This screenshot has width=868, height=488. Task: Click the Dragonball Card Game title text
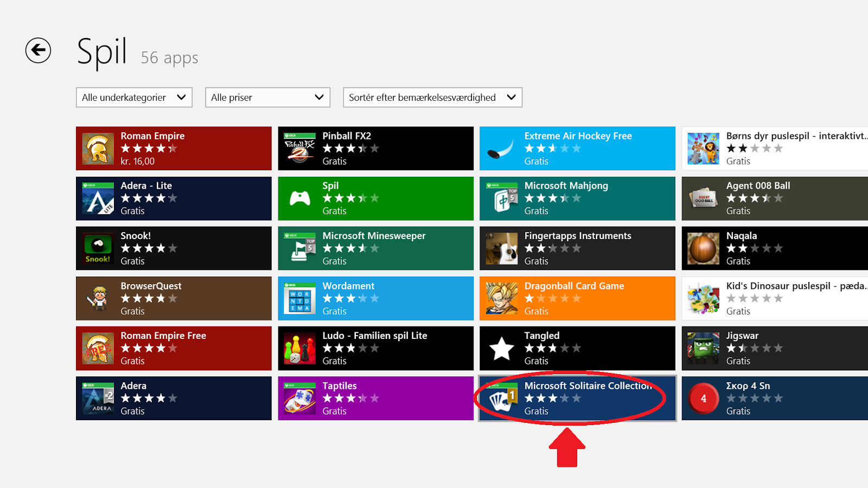[574, 286]
